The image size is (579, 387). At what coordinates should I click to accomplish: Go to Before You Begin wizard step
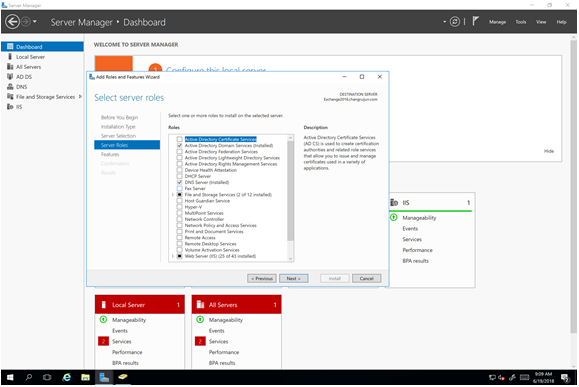tap(119, 117)
